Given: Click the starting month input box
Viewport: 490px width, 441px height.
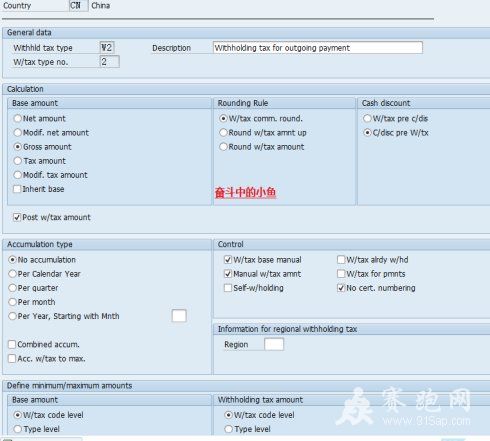Looking at the screenshot, I should point(179,316).
